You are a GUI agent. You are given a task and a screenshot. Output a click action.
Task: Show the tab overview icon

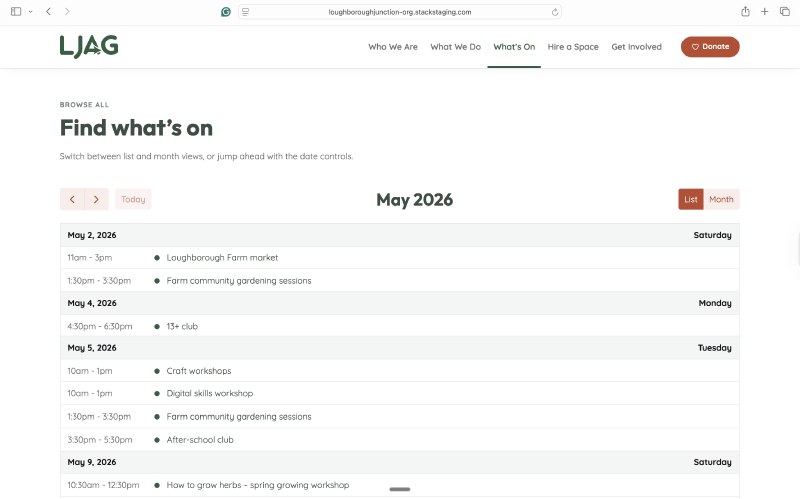785,11
